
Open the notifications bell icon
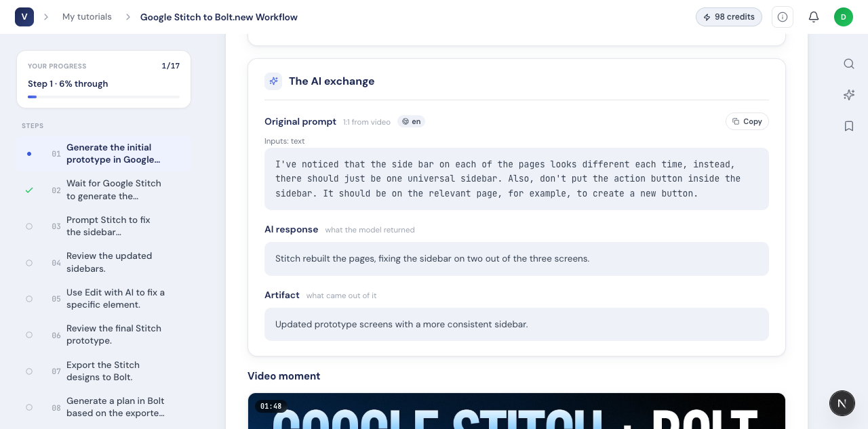pos(814,17)
